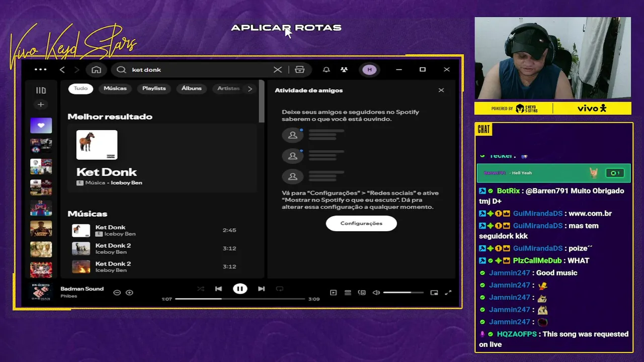The width and height of the screenshot is (644, 362).
Task: Select the Álbuns filter
Action: 192,88
